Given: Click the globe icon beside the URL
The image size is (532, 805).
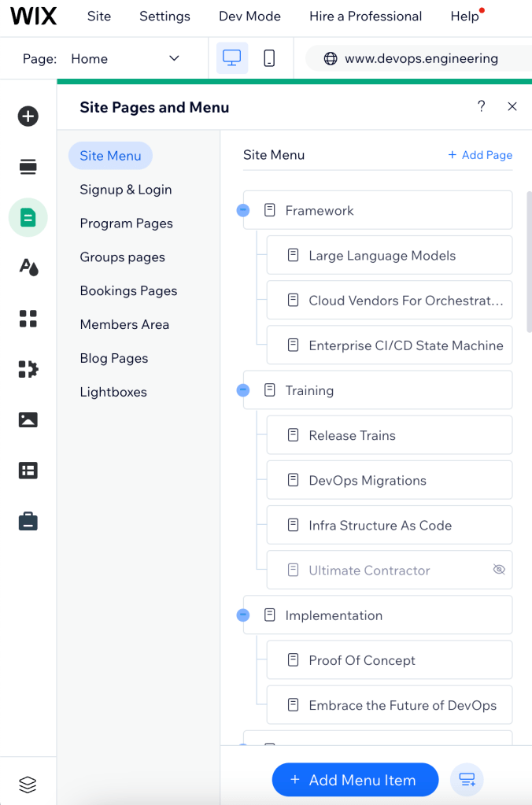Looking at the screenshot, I should click(x=331, y=58).
